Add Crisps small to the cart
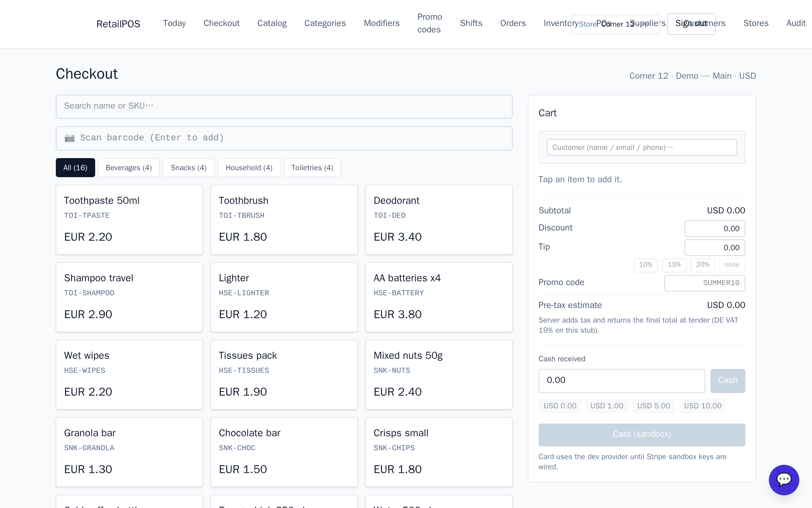 click(439, 452)
